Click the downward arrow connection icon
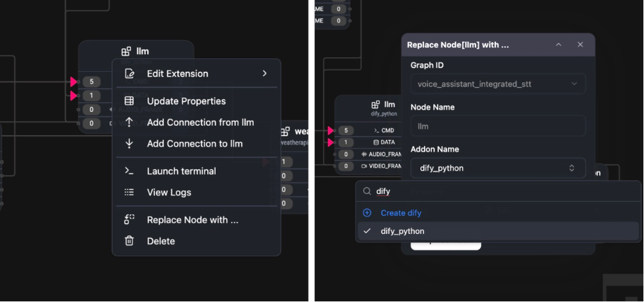The height and width of the screenshot is (302, 644). click(x=129, y=144)
